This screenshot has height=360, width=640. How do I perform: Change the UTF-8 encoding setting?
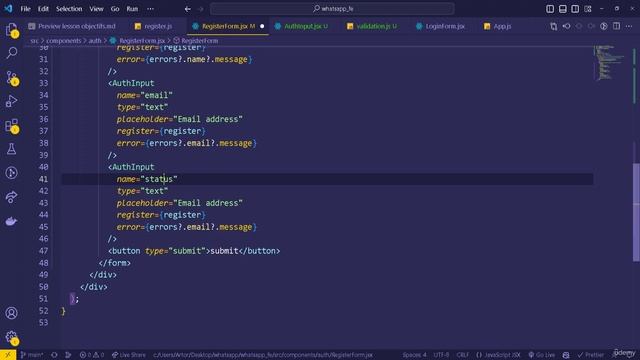point(441,355)
